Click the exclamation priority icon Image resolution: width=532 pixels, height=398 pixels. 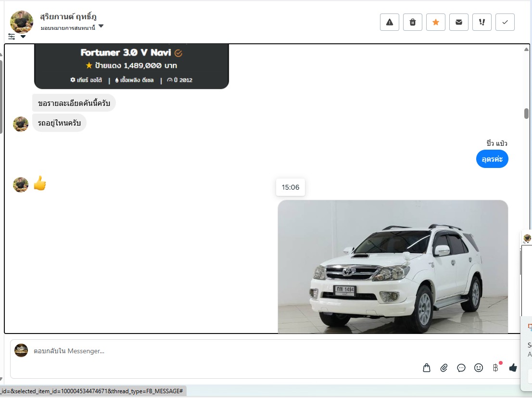click(482, 22)
